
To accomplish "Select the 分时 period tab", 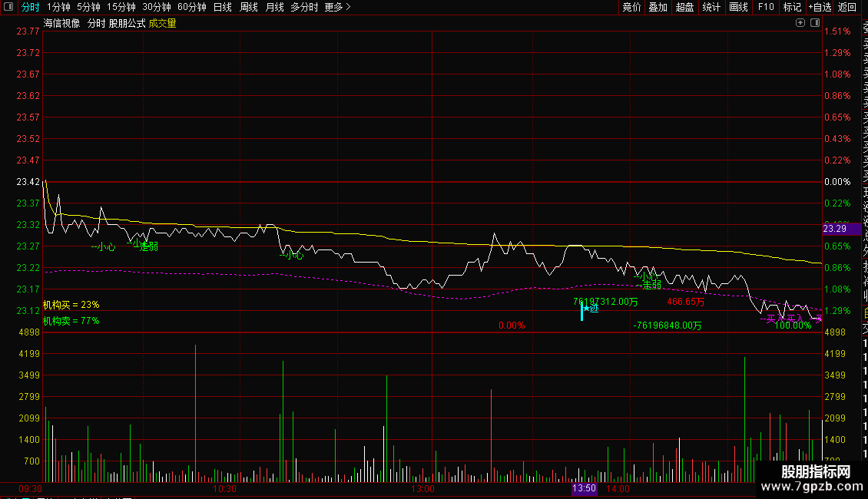I will coord(31,7).
